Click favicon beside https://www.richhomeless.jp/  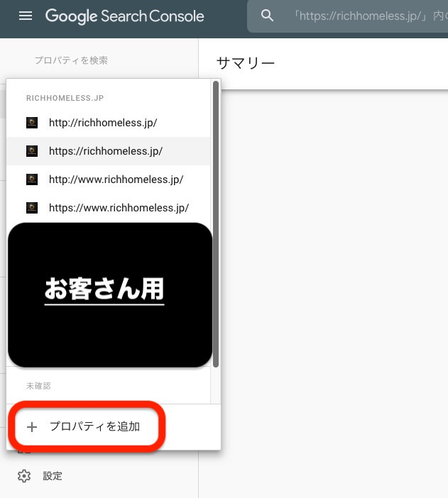(x=32, y=208)
